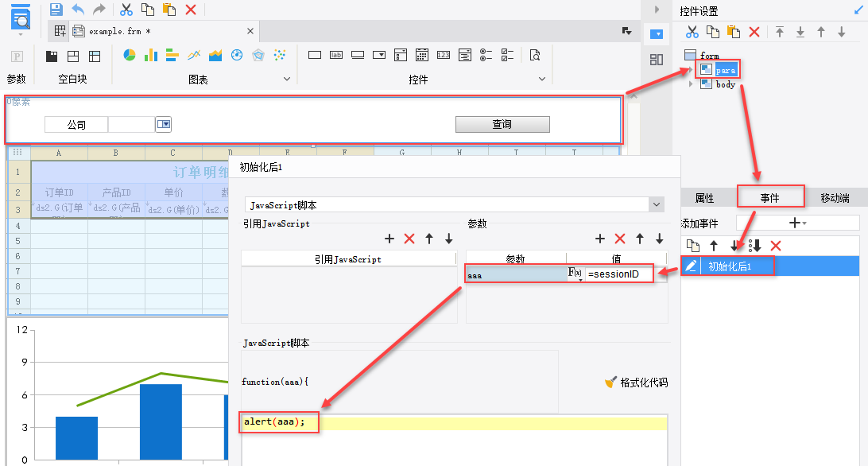Click the new-report grid icon beside the tab
Screen dimensions: 868x466
coord(60,31)
